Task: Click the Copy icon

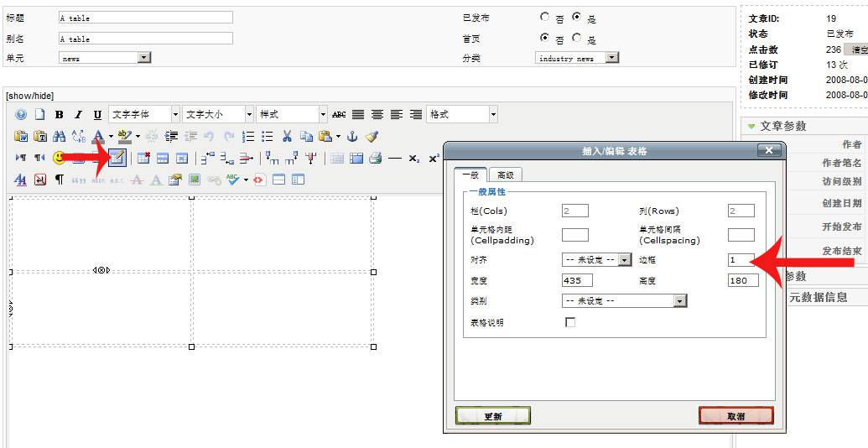Action: 306,136
